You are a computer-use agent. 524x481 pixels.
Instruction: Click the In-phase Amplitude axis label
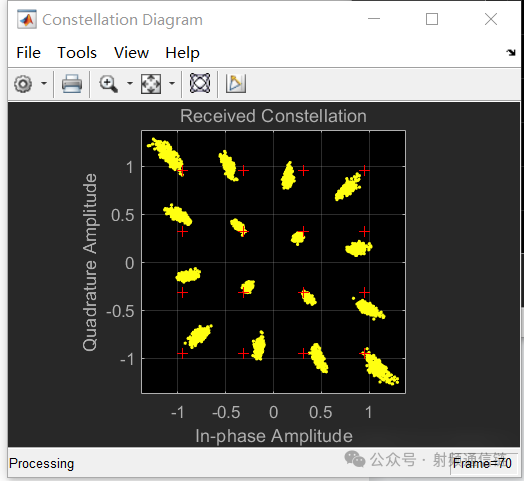[274, 436]
